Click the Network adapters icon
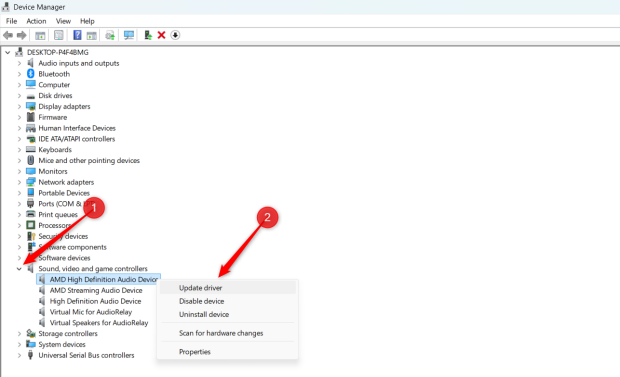The width and height of the screenshot is (620, 377). pyautogui.click(x=30, y=182)
